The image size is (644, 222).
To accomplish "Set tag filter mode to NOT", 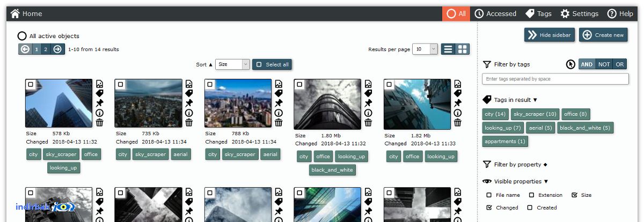I will point(604,64).
